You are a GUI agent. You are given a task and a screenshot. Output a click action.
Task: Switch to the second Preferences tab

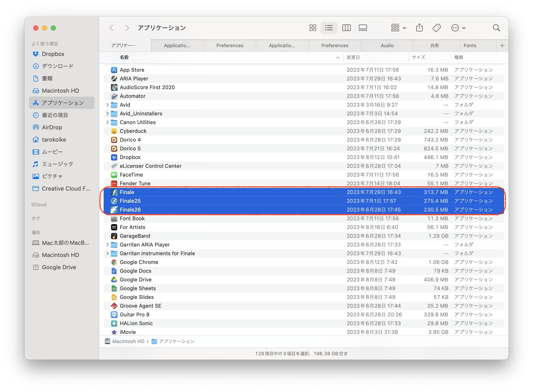point(334,46)
